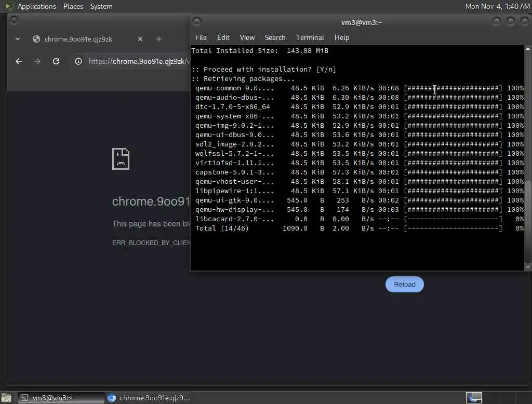Switch to the chrome.9oo91e.qjz9 taskbar entry
The width and height of the screenshot is (532, 404).
[149, 398]
